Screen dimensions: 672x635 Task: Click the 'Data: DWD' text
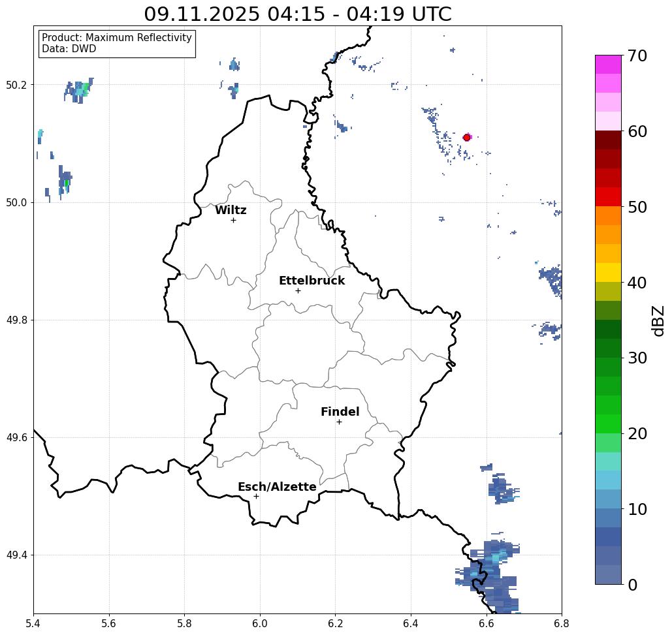[x=69, y=49]
